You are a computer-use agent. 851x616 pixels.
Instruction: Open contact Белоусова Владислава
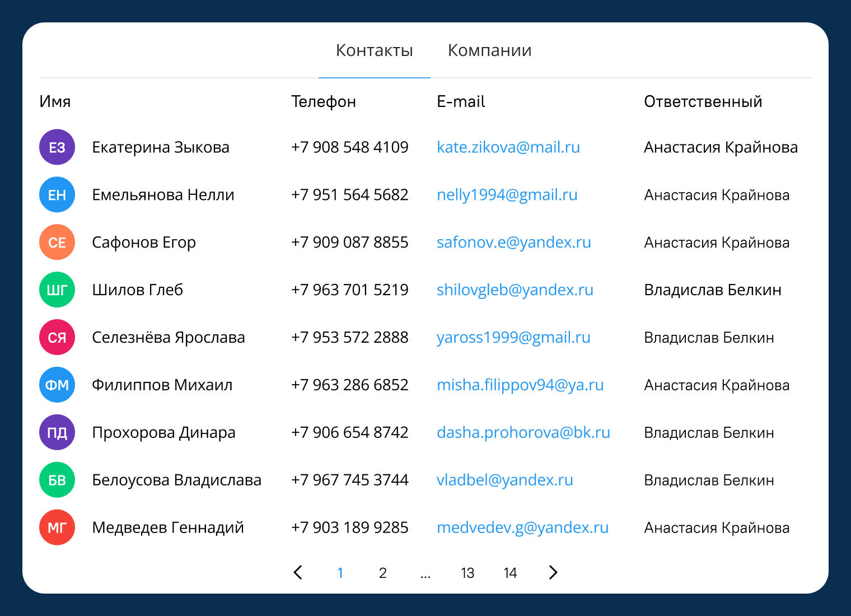point(176,480)
